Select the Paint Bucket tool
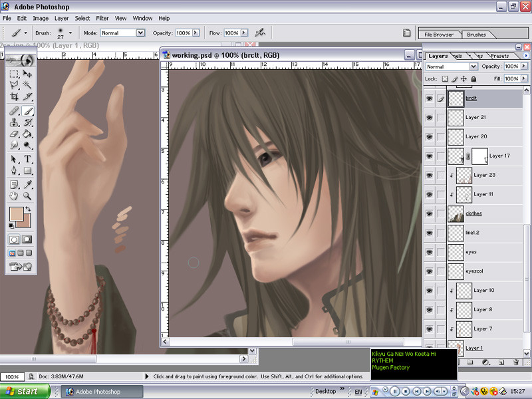This screenshot has width=532, height=399. 27,134
